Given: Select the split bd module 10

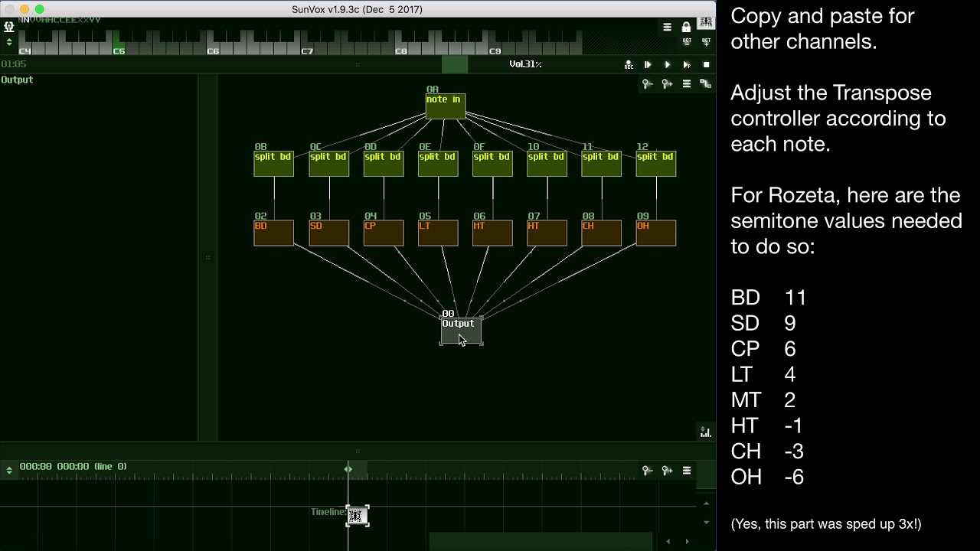Looking at the screenshot, I should 547,164.
